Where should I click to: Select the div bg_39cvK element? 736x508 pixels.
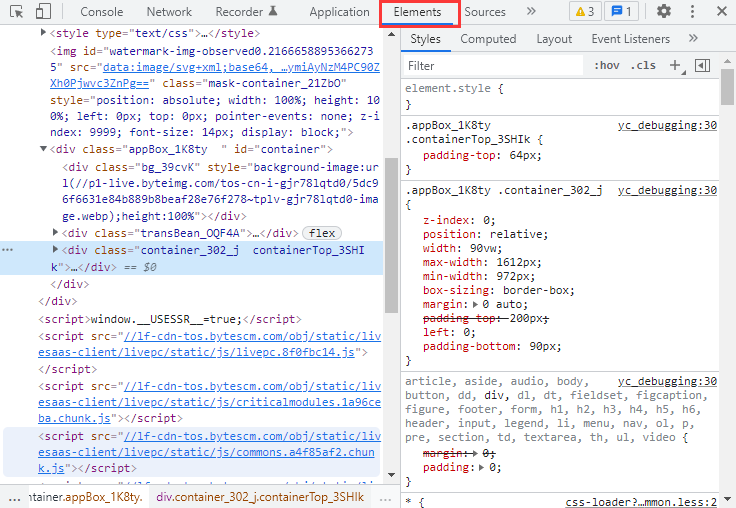(x=221, y=192)
